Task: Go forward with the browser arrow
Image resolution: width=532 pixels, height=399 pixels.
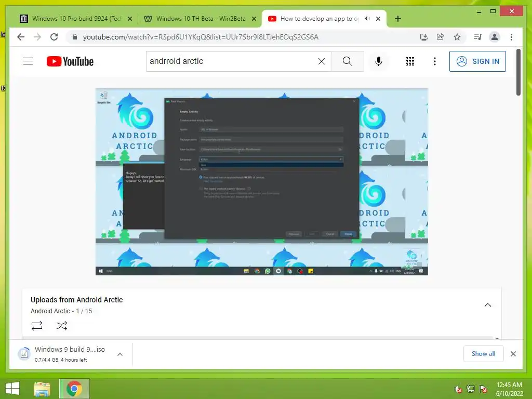Action: pyautogui.click(x=37, y=37)
